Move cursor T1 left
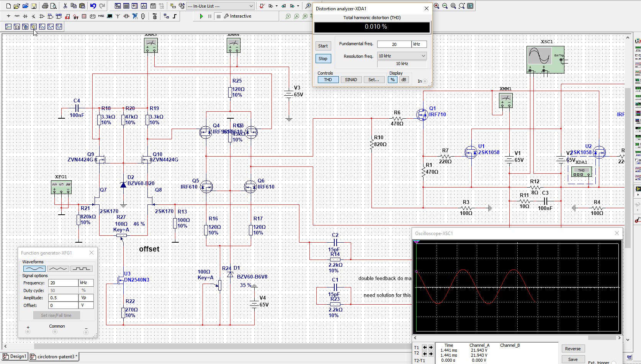This screenshot has height=364, width=641. (x=425, y=348)
